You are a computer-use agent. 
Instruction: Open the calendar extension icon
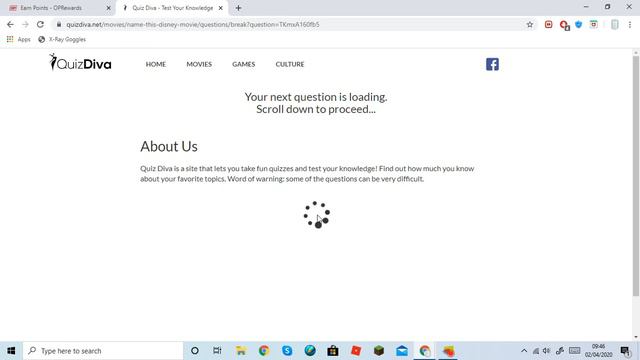(x=593, y=24)
